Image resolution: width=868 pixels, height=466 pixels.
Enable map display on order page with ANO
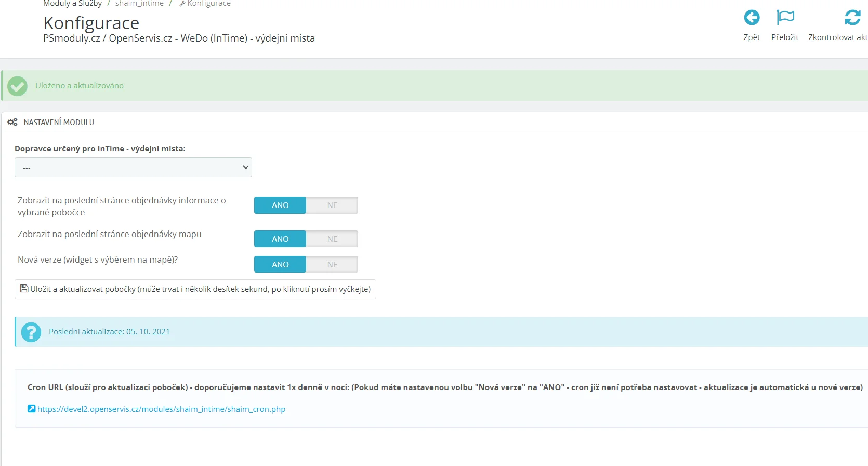pyautogui.click(x=280, y=239)
